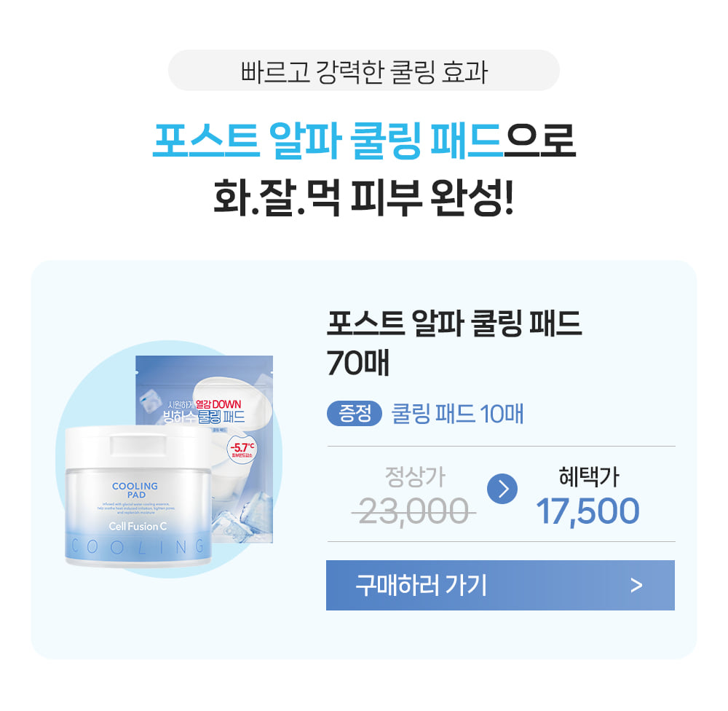The image size is (728, 711).
Task: Click the blue circular arrow between prices
Action: [x=502, y=489]
